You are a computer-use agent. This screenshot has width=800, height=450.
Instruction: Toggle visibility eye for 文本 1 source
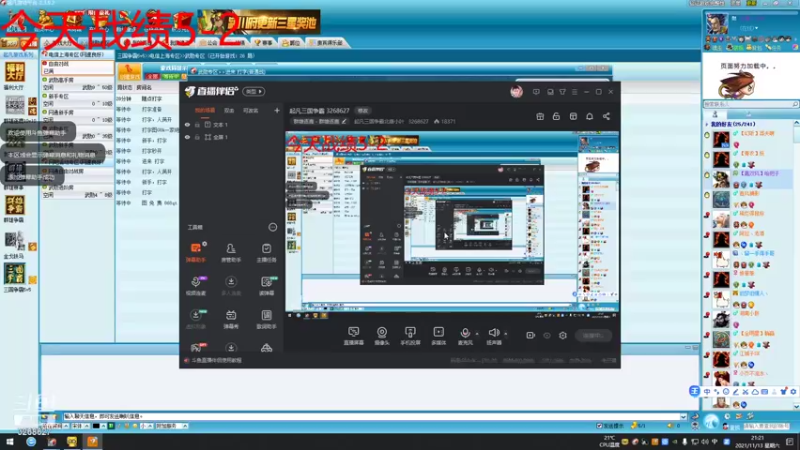(187, 124)
